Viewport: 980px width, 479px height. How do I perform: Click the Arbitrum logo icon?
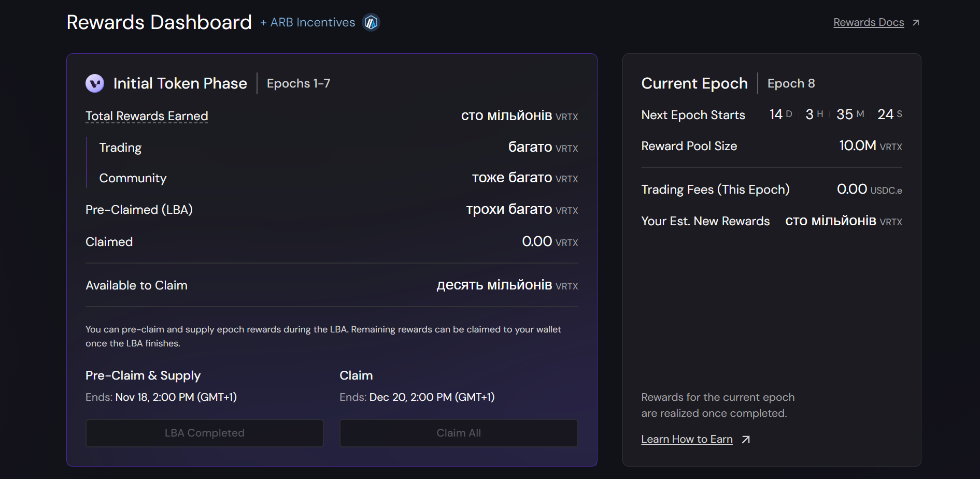371,22
